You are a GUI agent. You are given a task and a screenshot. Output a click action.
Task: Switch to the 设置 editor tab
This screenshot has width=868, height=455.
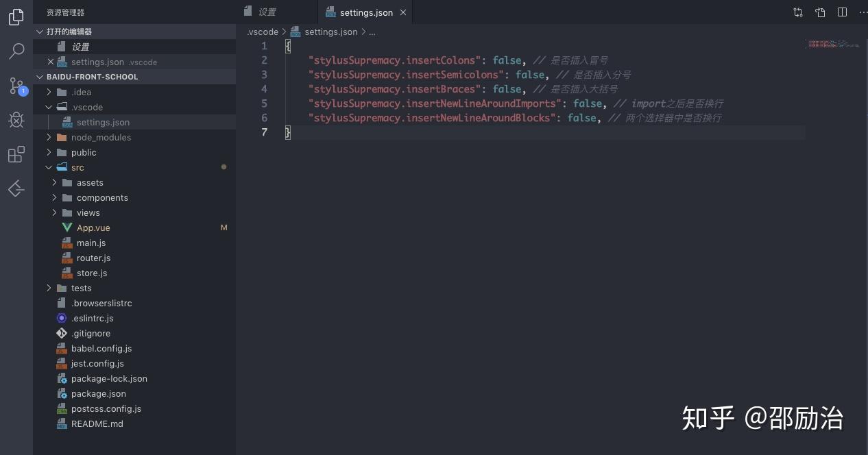267,12
